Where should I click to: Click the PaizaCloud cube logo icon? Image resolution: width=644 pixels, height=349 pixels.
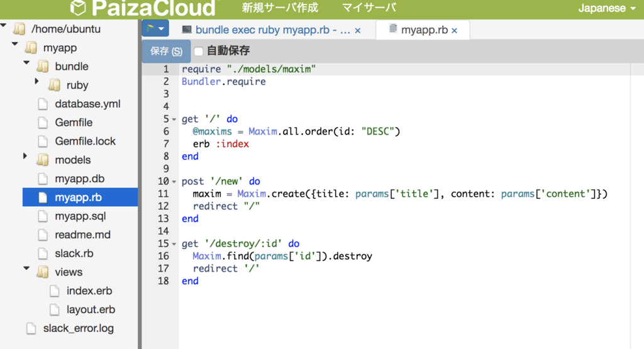click(78, 8)
